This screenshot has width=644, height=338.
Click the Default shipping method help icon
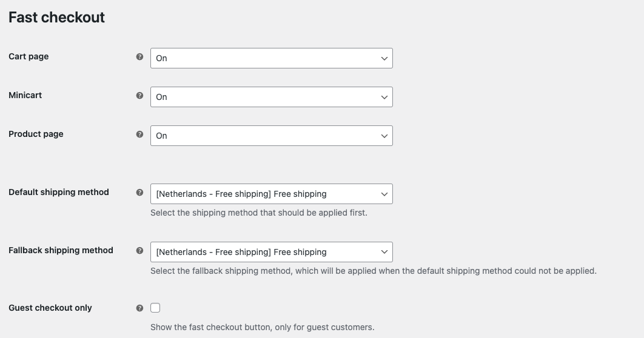[x=139, y=193]
